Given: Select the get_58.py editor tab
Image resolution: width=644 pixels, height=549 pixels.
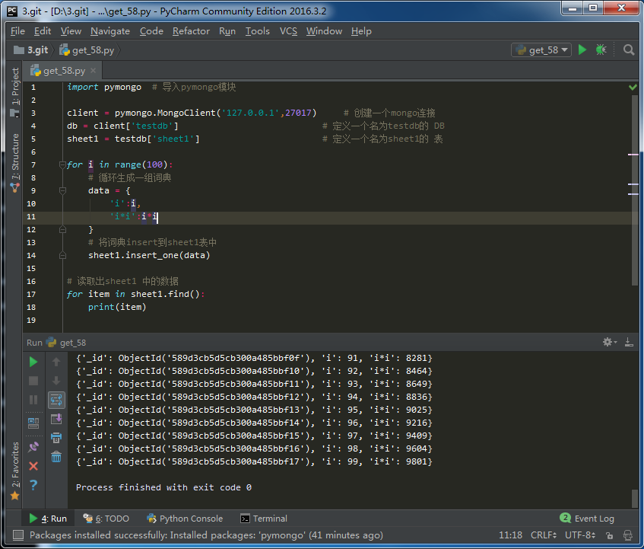Looking at the screenshot, I should [62, 71].
